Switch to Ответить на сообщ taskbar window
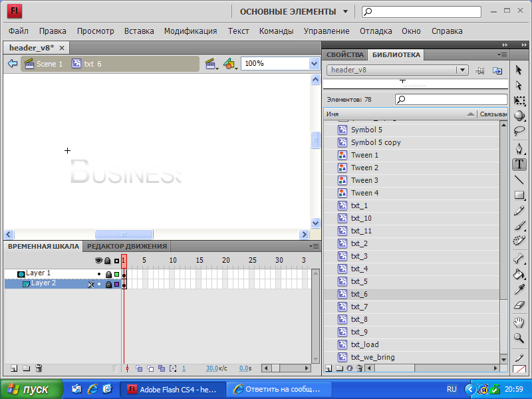The height and width of the screenshot is (399, 532). point(279,389)
